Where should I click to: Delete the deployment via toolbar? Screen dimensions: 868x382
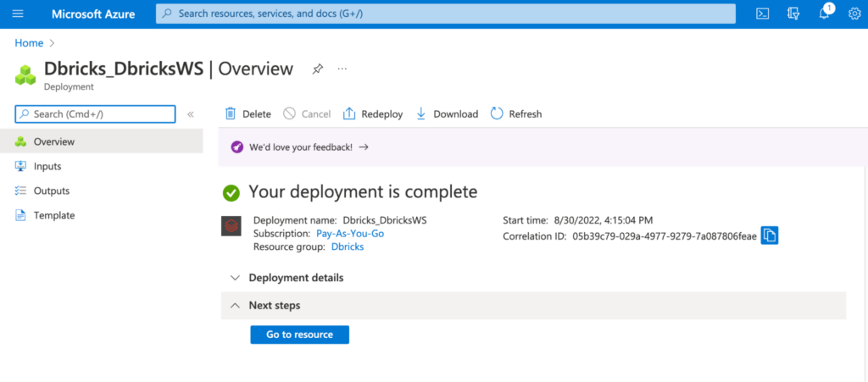click(248, 114)
